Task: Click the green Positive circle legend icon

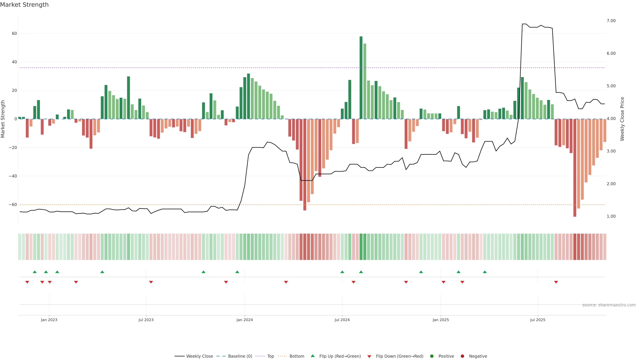Action: point(432,356)
